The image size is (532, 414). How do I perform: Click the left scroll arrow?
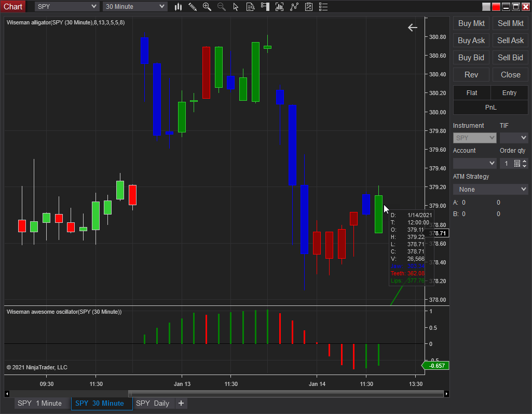pyautogui.click(x=7, y=394)
